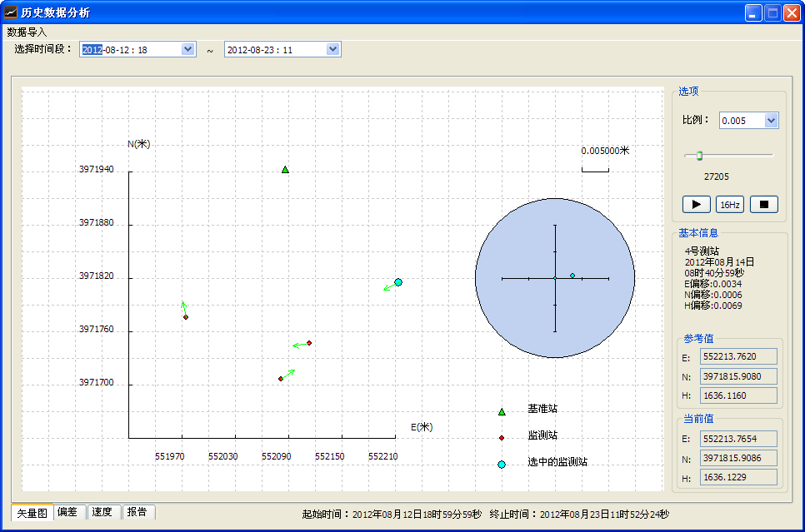
Task: Click the 终止时间 status bar text
Action: click(579, 514)
